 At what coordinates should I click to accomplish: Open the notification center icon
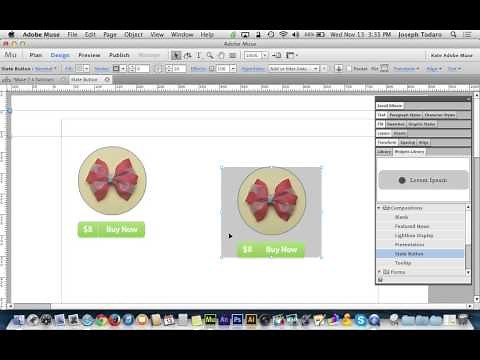click(468, 34)
